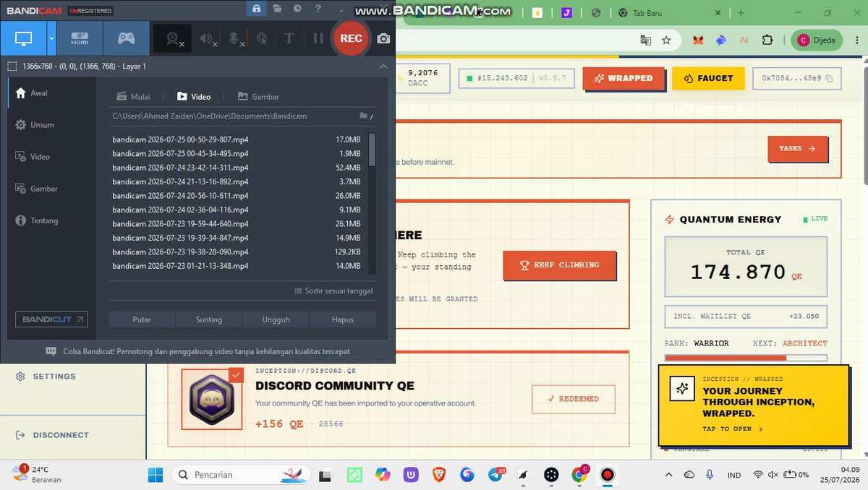Open the MetaMask fox extension in Chrome
Image resolution: width=868 pixels, height=490 pixels.
click(x=697, y=40)
